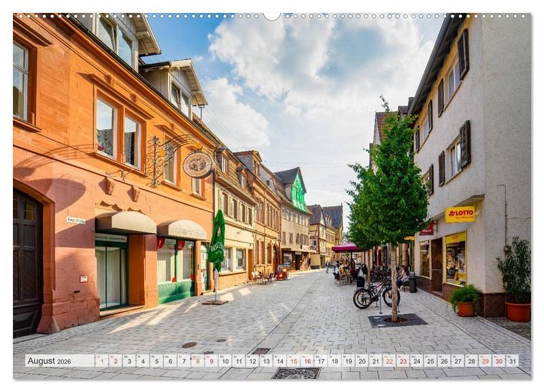Screen dimensions: 544x392
Task: Select day 6 in the calendar strip
Action: (171, 361)
